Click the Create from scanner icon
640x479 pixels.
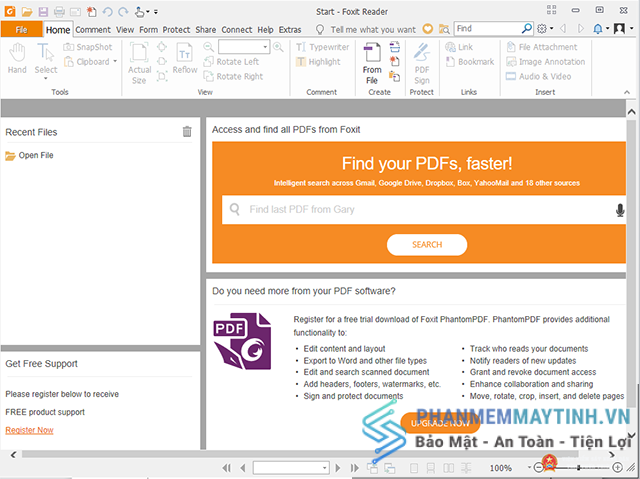[x=394, y=47]
